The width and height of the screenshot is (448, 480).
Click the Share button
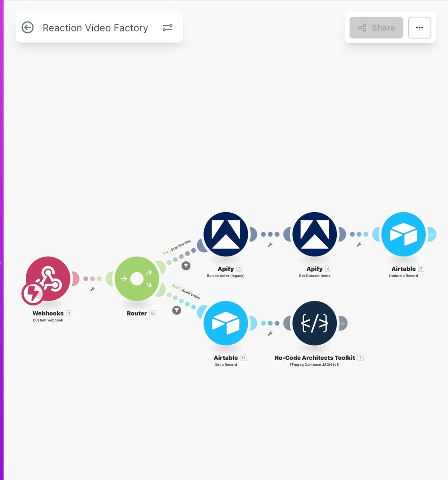tap(376, 28)
